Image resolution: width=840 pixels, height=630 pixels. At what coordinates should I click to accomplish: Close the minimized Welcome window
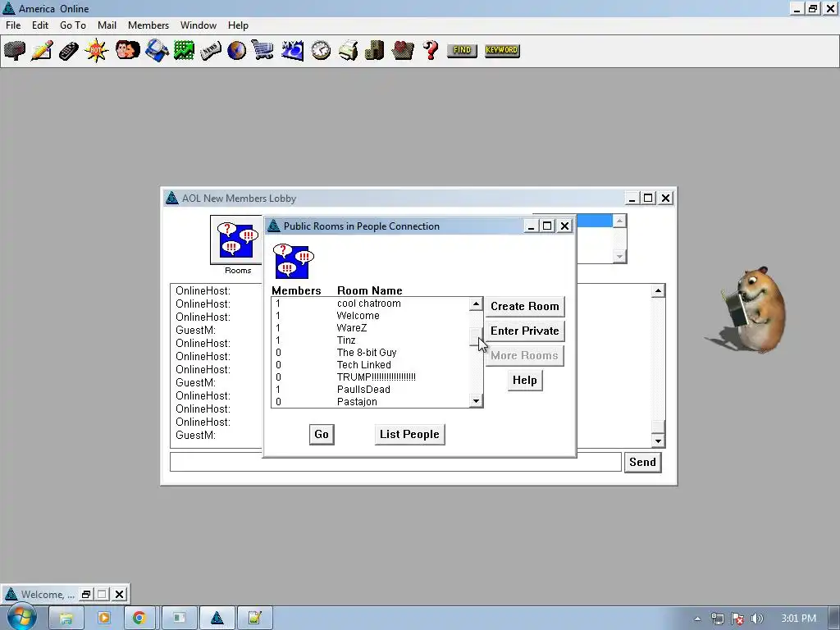(x=120, y=594)
